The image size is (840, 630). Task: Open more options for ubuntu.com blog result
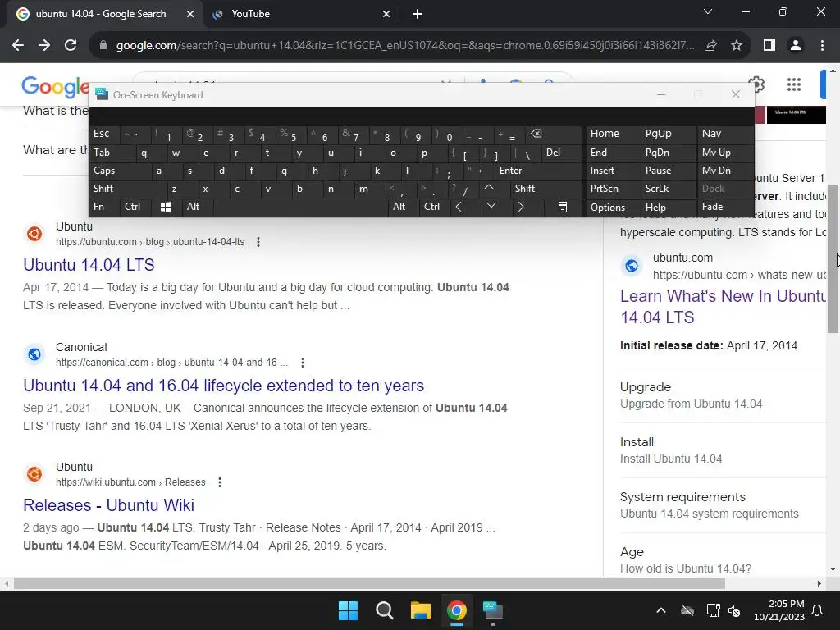258,242
